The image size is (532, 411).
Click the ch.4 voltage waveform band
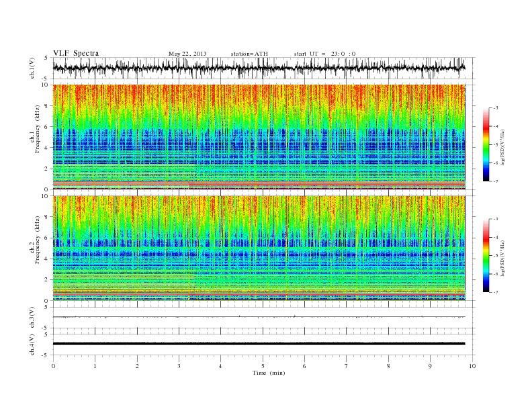pyautogui.click(x=259, y=344)
